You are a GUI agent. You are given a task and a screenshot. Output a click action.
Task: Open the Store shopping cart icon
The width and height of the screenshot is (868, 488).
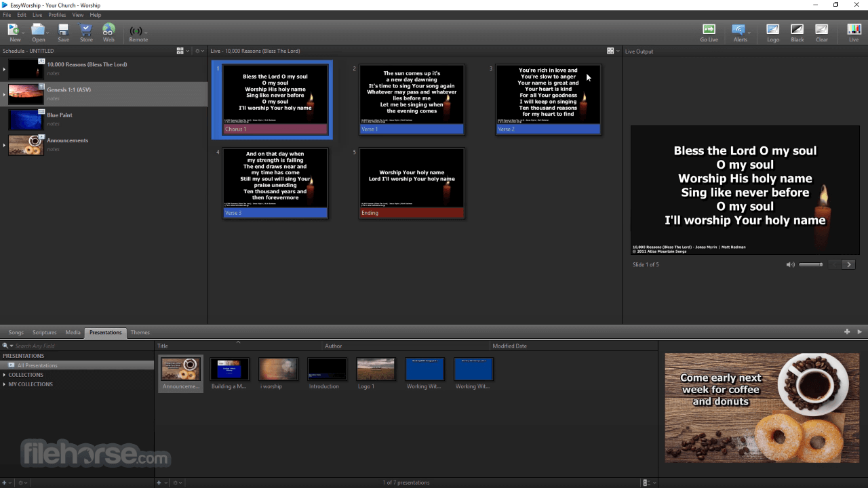click(86, 30)
